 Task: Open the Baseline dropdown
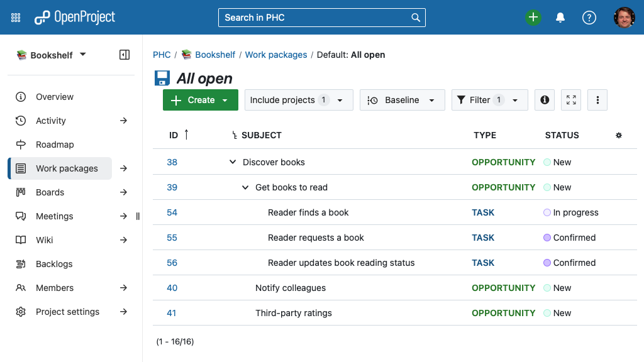pyautogui.click(x=402, y=100)
